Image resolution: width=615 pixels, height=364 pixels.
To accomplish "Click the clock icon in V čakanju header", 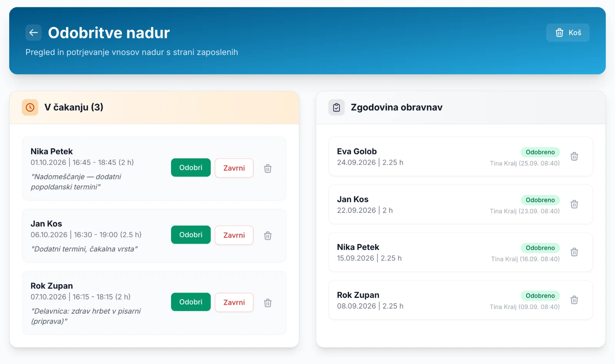I will tap(30, 108).
